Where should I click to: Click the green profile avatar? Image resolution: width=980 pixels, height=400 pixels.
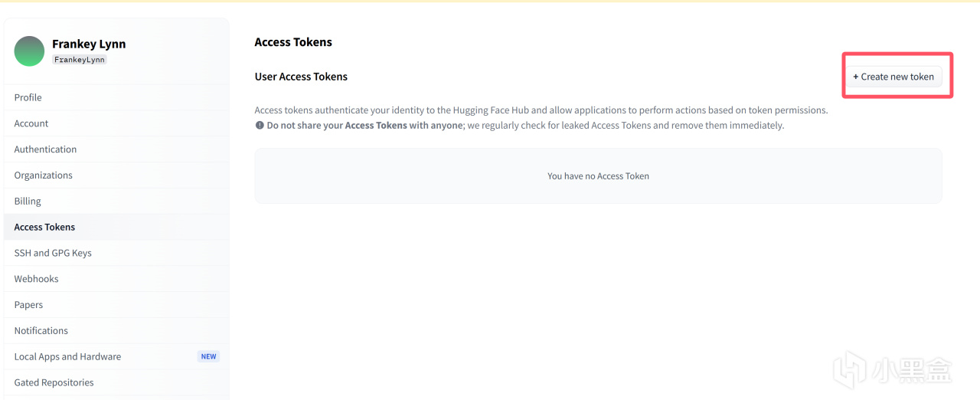(x=29, y=51)
